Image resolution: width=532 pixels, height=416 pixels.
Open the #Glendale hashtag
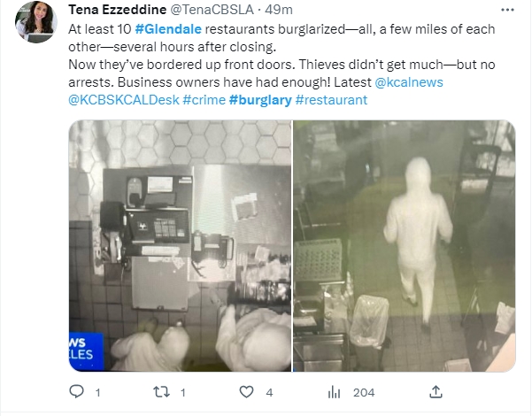pyautogui.click(x=168, y=29)
